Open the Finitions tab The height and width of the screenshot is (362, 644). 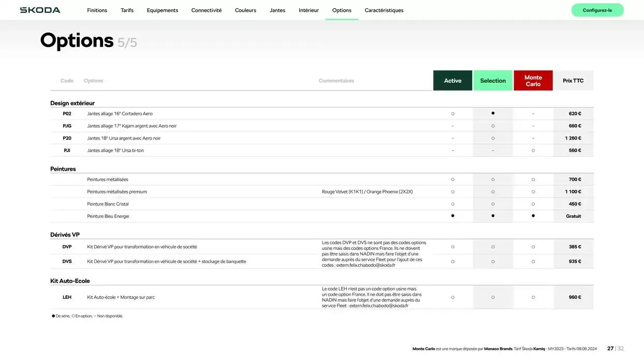(97, 10)
